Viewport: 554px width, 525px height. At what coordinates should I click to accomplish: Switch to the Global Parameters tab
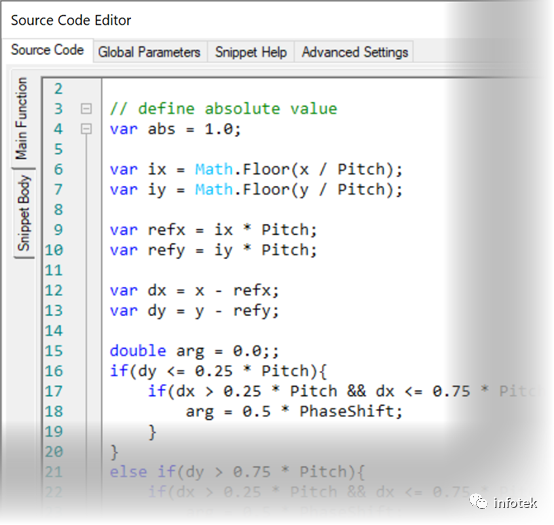pyautogui.click(x=149, y=52)
